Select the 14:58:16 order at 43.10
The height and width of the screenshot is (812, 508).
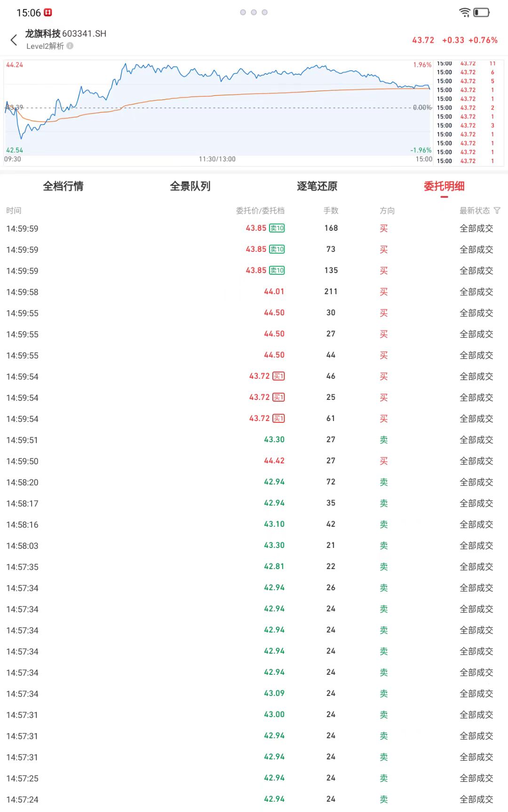254,524
